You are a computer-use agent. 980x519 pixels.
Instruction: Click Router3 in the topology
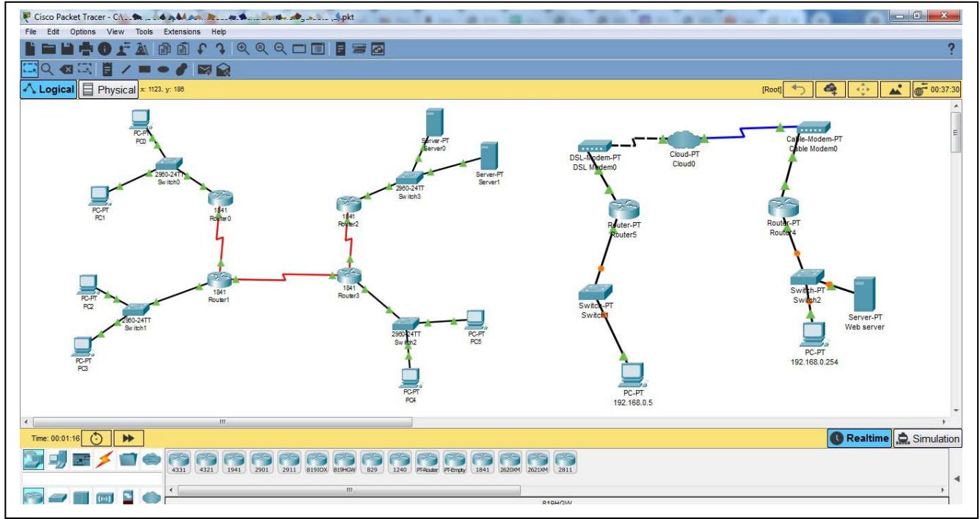pos(349,278)
